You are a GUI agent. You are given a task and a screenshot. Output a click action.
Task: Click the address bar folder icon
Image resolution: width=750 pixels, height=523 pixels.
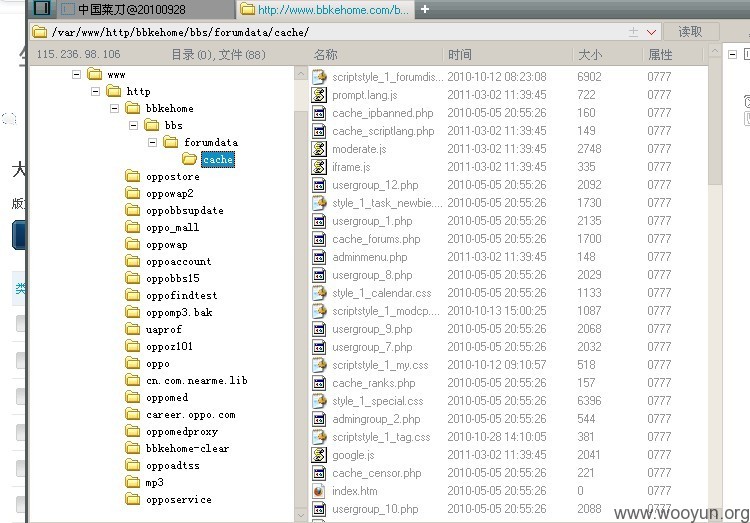pos(39,32)
